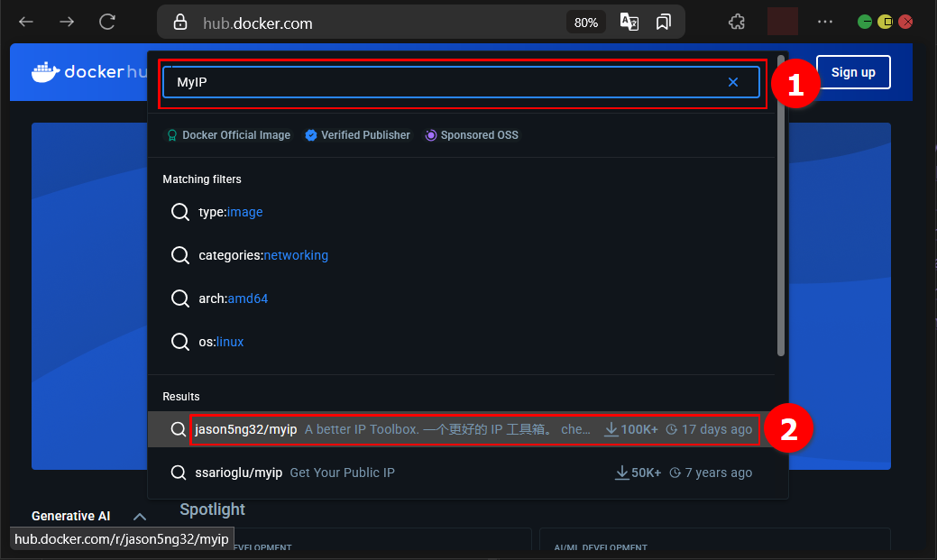Click the '17 days ago' text

(717, 429)
